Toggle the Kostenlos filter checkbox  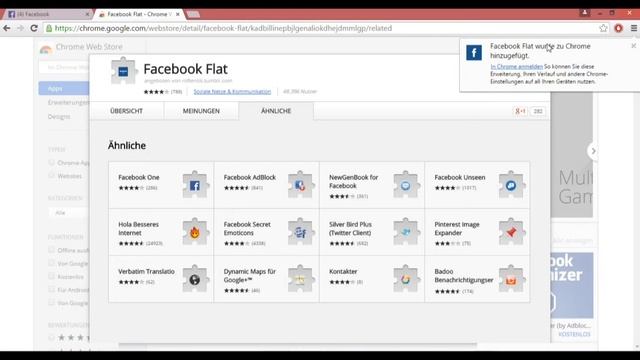point(51,276)
